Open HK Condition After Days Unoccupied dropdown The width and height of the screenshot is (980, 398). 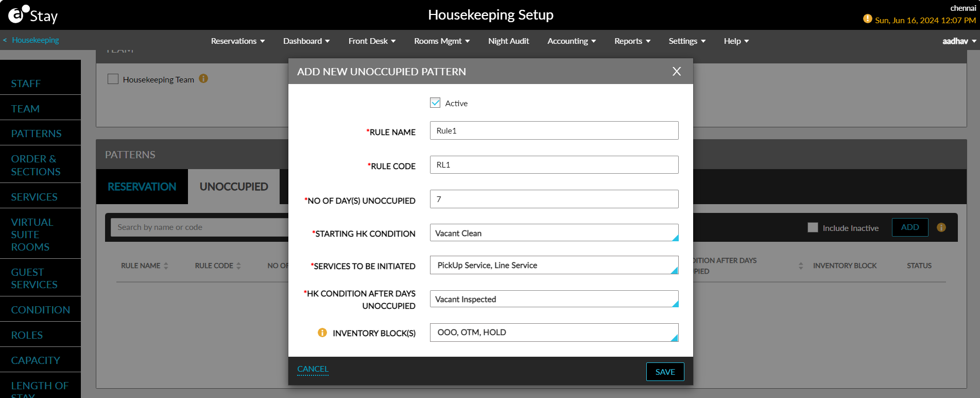pyautogui.click(x=554, y=299)
